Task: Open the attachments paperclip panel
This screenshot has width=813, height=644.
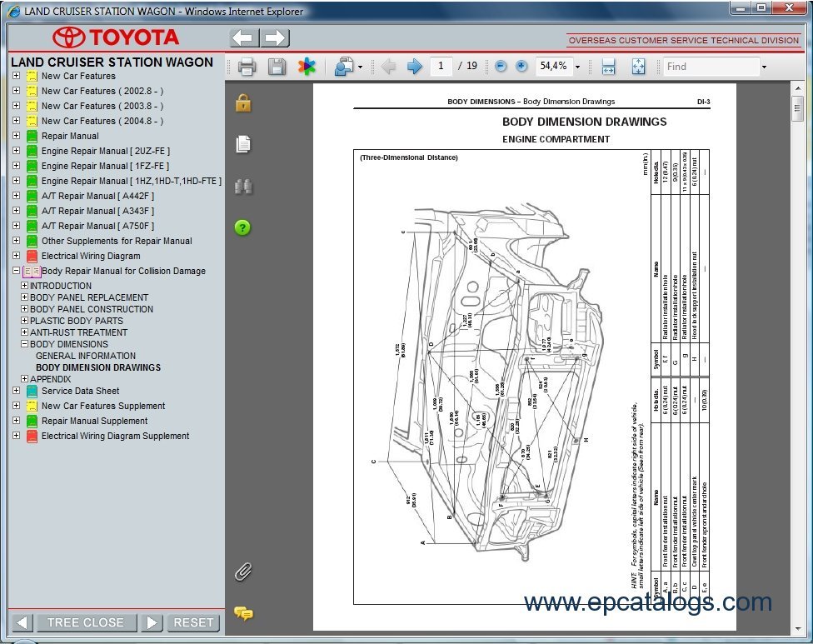Action: click(x=242, y=572)
